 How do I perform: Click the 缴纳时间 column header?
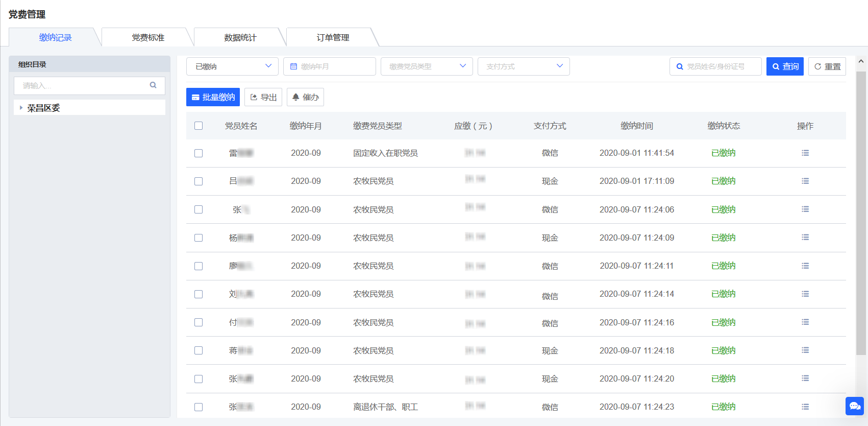click(636, 126)
